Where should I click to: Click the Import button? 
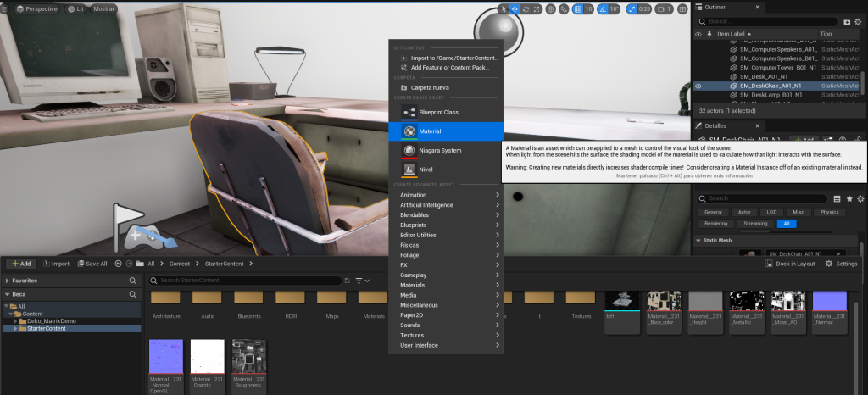pos(56,264)
